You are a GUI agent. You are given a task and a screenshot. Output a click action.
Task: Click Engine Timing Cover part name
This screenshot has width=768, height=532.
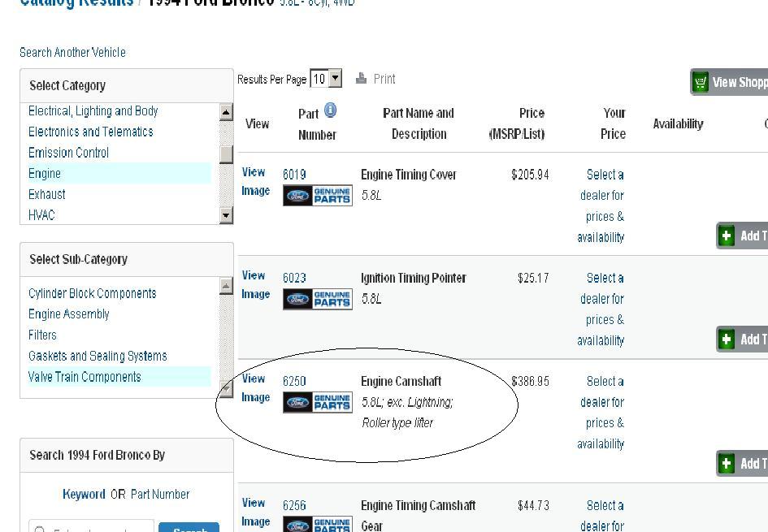coord(409,175)
